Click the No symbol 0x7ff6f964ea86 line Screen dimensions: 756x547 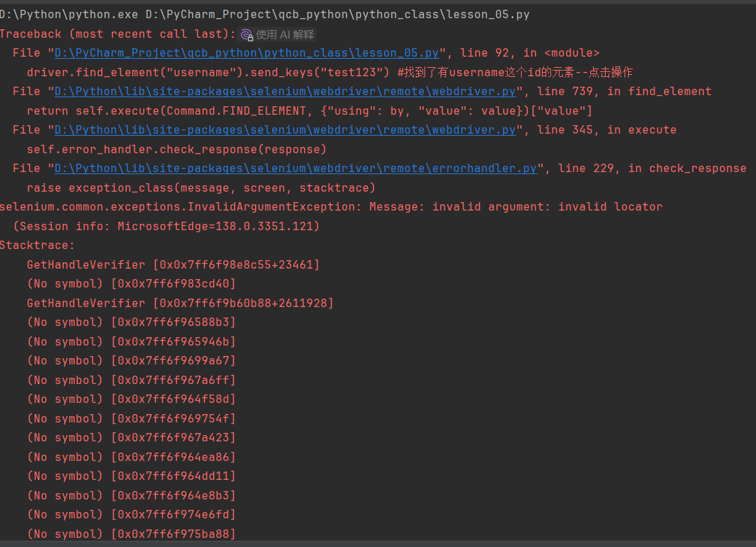[131, 457]
